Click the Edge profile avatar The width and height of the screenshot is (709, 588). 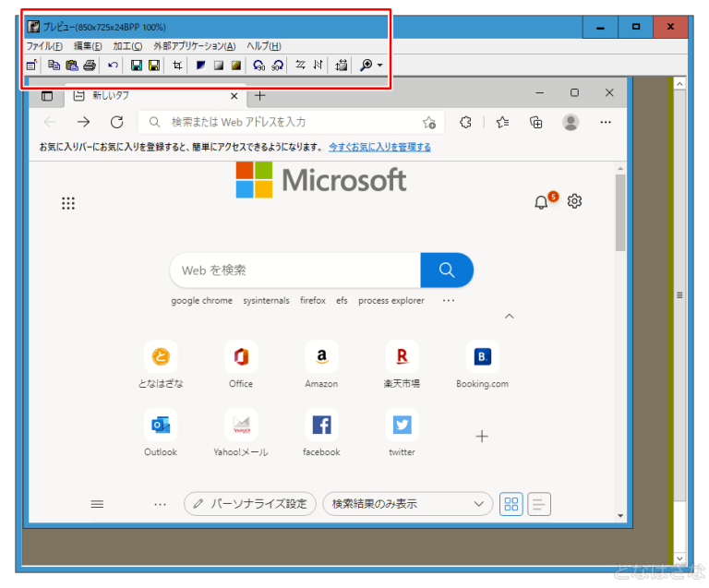coord(571,122)
